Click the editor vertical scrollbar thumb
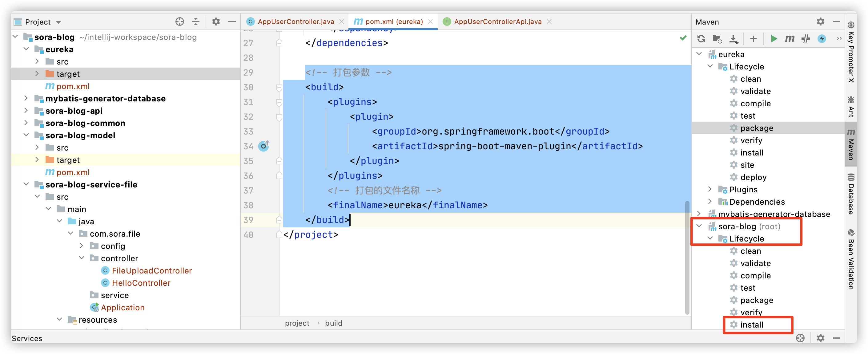Image resolution: width=868 pixels, height=354 pixels. click(687, 258)
